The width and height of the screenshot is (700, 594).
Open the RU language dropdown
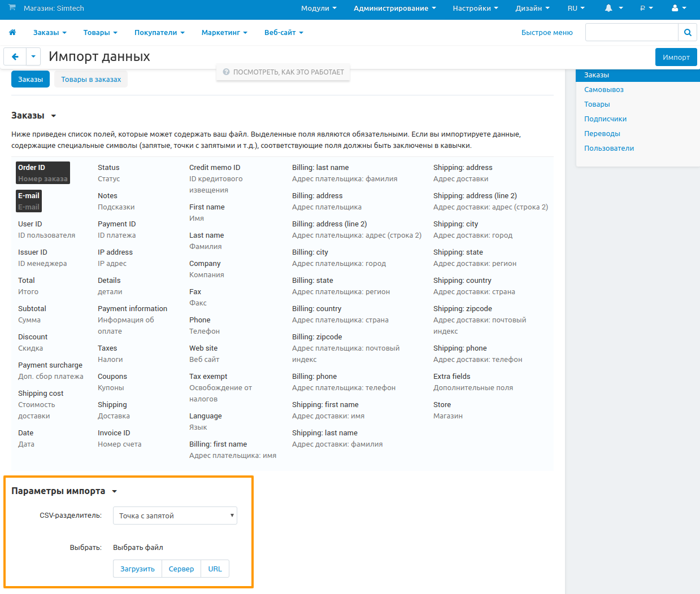coord(576,8)
